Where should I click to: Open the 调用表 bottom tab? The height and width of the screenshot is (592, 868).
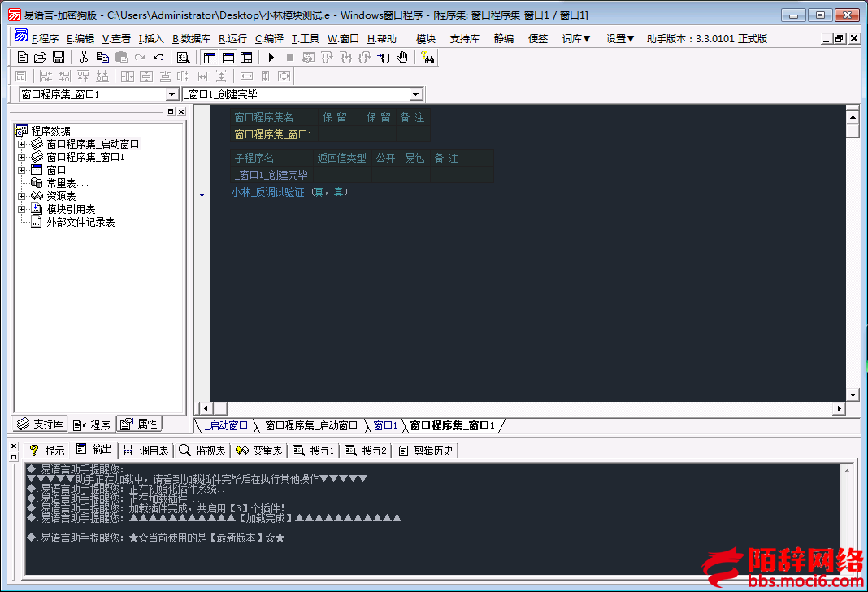pos(145,451)
